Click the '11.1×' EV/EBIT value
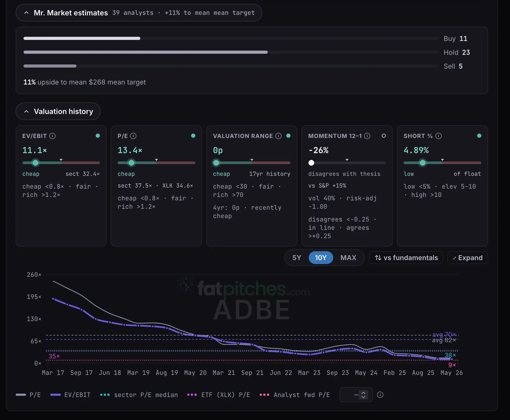This screenshot has height=420, width=510. point(34,150)
